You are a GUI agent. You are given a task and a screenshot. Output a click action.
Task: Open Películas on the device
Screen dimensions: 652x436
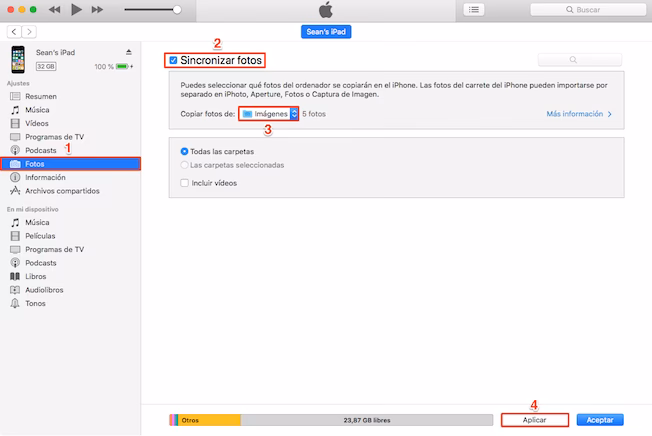coord(70,236)
